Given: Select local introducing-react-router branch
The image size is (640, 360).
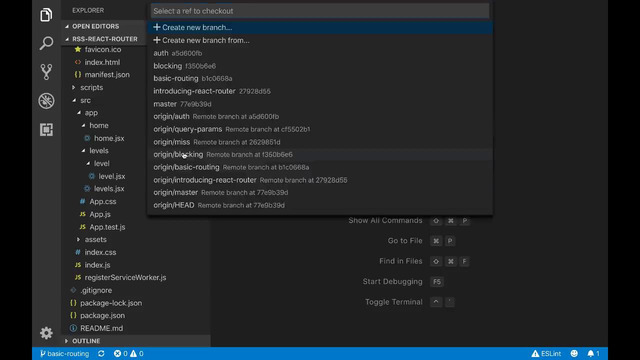Looking at the screenshot, I should pyautogui.click(x=320, y=91).
